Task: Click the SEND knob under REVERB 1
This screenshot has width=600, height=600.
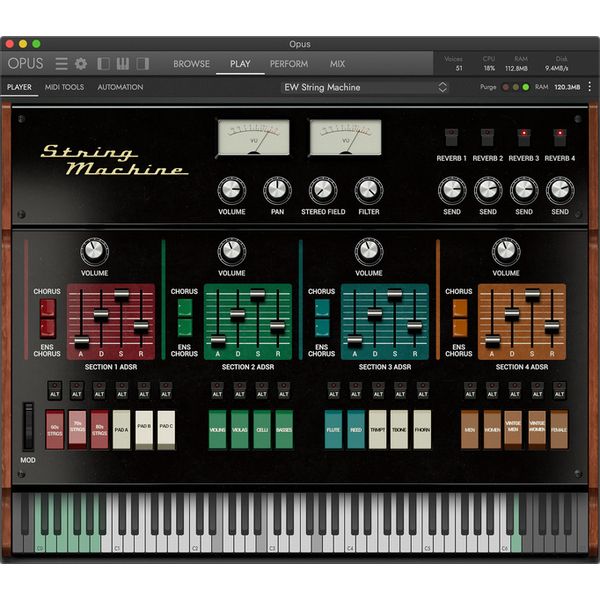Action: 452,190
